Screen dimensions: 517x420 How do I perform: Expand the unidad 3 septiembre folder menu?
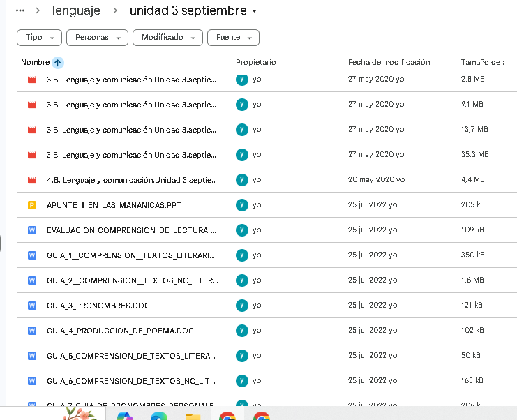(254, 11)
